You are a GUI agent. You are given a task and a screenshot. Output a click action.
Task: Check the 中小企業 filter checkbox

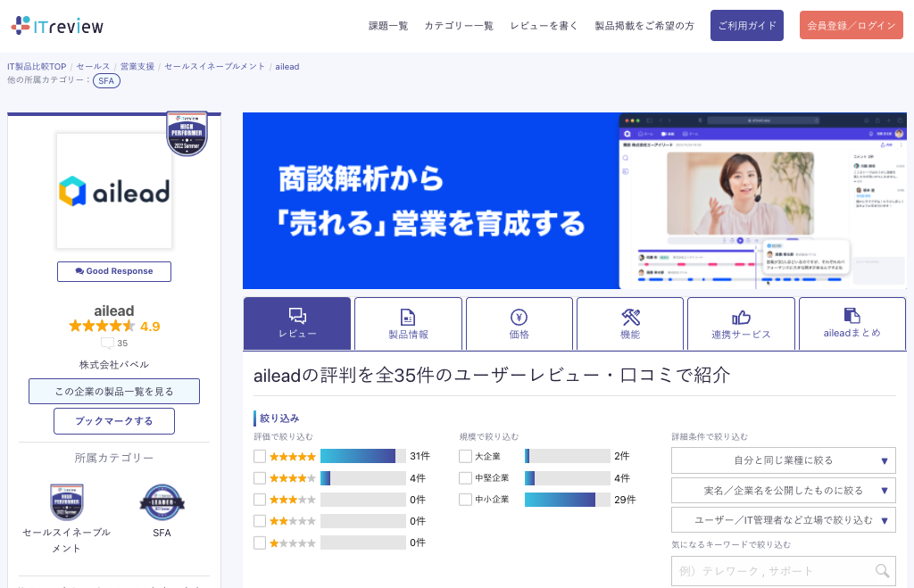[x=465, y=500]
